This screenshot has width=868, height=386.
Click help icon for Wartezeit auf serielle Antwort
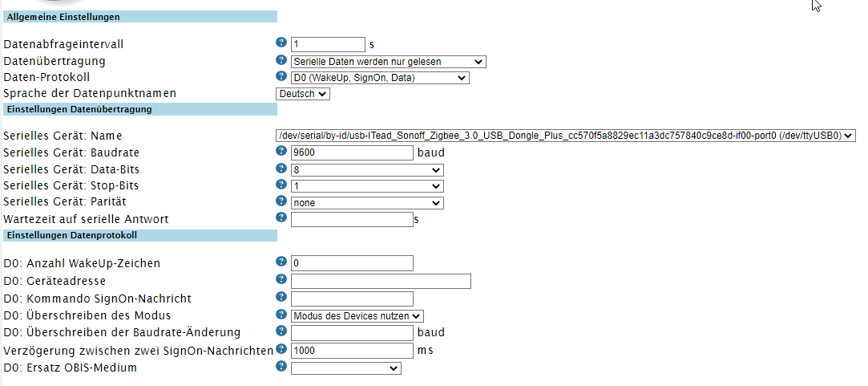tap(281, 217)
